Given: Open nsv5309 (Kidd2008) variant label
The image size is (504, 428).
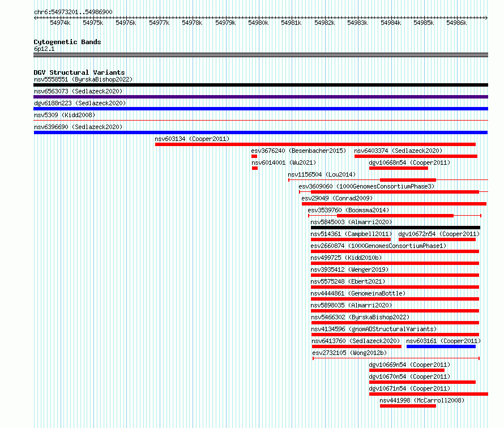Looking at the screenshot, I should tap(65, 115).
